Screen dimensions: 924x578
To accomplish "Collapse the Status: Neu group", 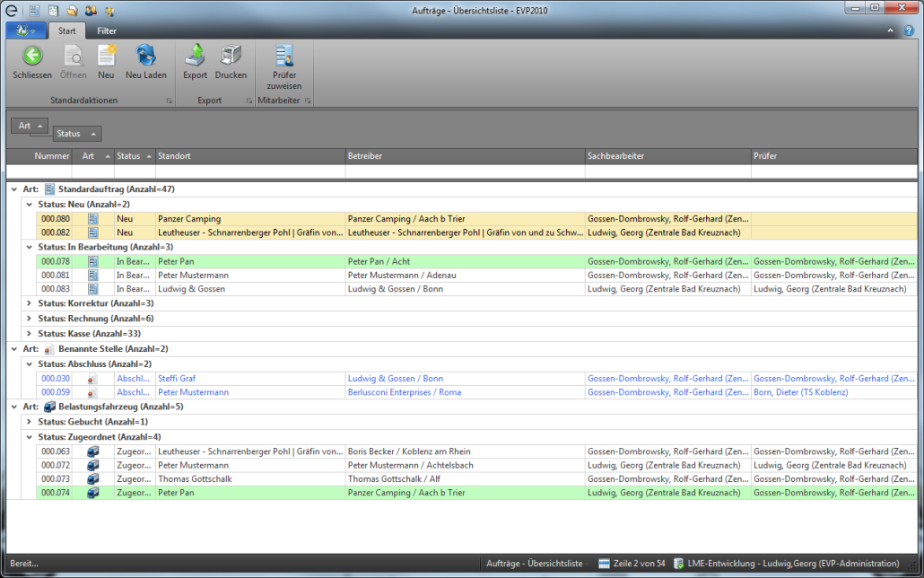I will (29, 205).
